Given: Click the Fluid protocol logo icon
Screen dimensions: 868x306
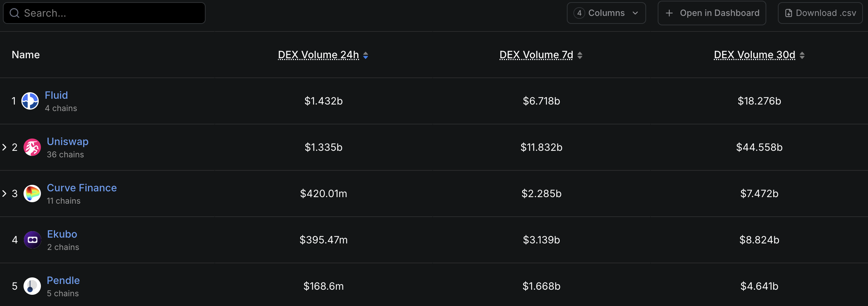Looking at the screenshot, I should 30,101.
